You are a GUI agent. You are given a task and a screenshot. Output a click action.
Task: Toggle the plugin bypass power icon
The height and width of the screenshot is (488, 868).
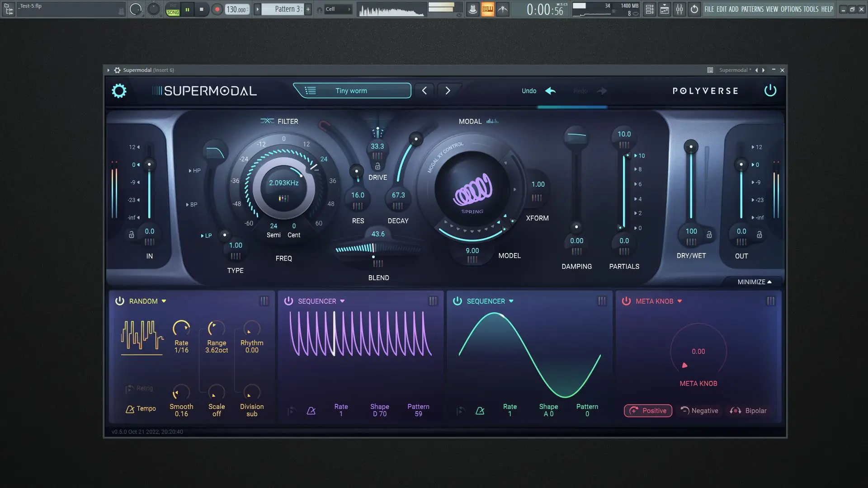click(770, 91)
